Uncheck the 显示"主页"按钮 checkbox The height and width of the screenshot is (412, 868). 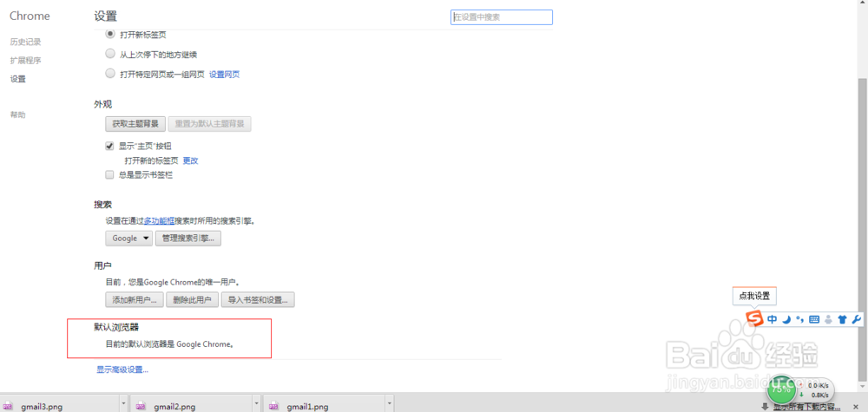(x=109, y=146)
